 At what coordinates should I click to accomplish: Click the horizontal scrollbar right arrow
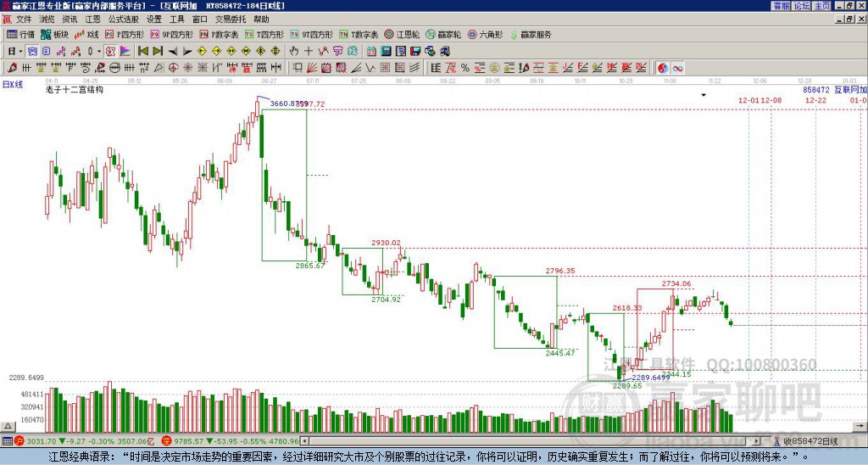tap(757, 441)
